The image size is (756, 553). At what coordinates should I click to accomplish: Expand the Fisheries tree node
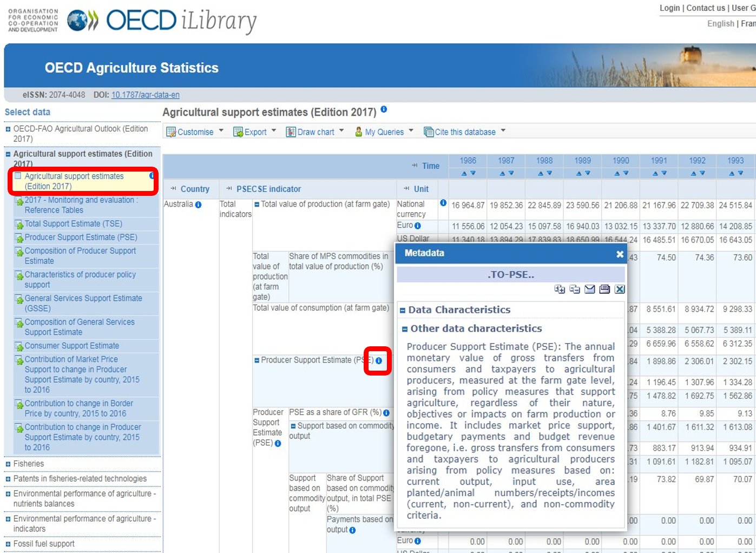(8, 464)
